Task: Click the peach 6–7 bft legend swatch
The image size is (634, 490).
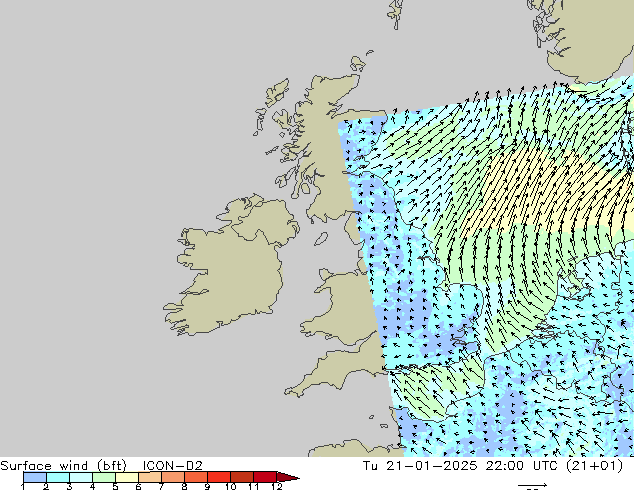Action: (150, 477)
